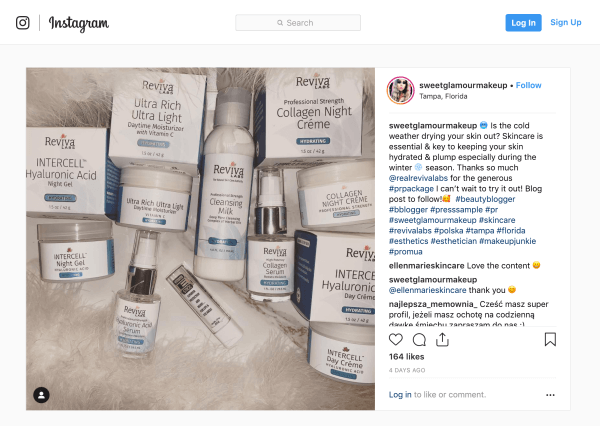This screenshot has height=426, width=600.
Task: Click the Instagram wordmark
Action: pyautogui.click(x=79, y=23)
